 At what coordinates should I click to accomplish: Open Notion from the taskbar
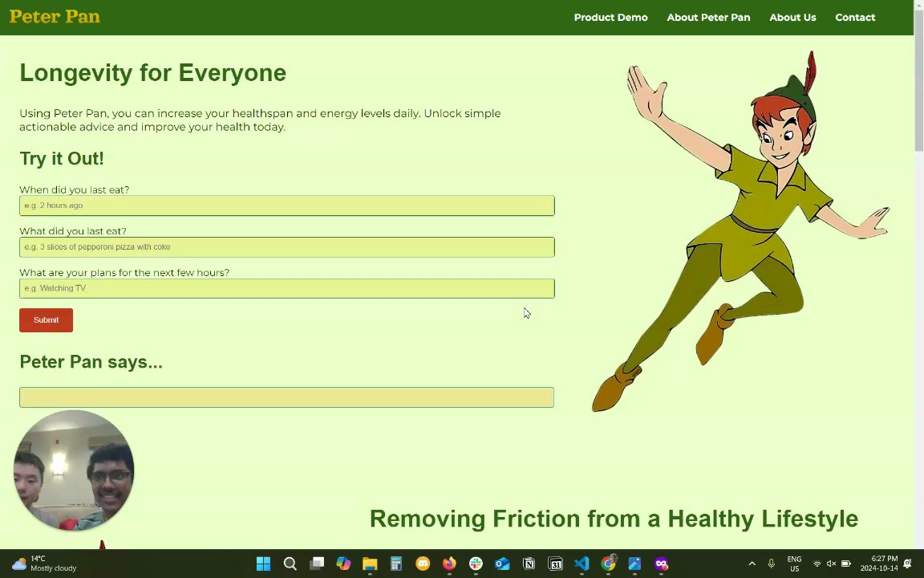(529, 564)
